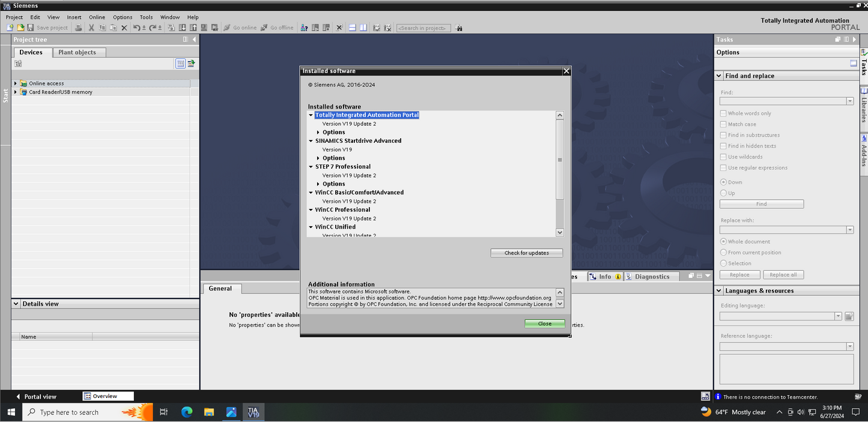Open the Find field dropdown arrow

coord(849,101)
